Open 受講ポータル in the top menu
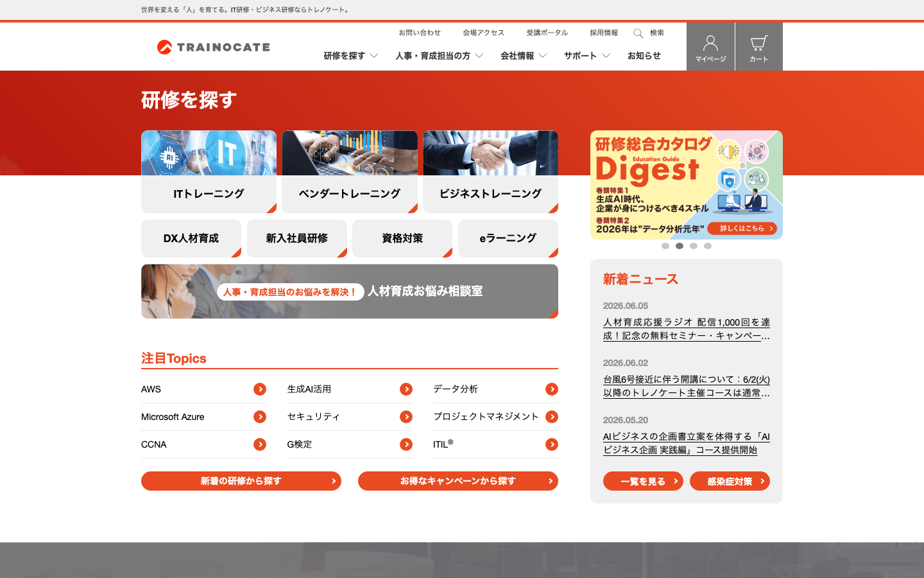This screenshot has width=924, height=578. [x=547, y=33]
